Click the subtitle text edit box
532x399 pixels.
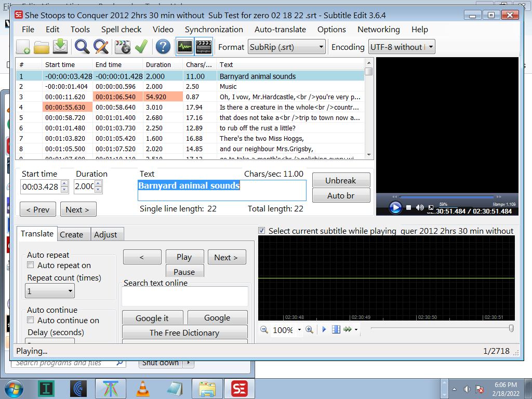point(222,190)
